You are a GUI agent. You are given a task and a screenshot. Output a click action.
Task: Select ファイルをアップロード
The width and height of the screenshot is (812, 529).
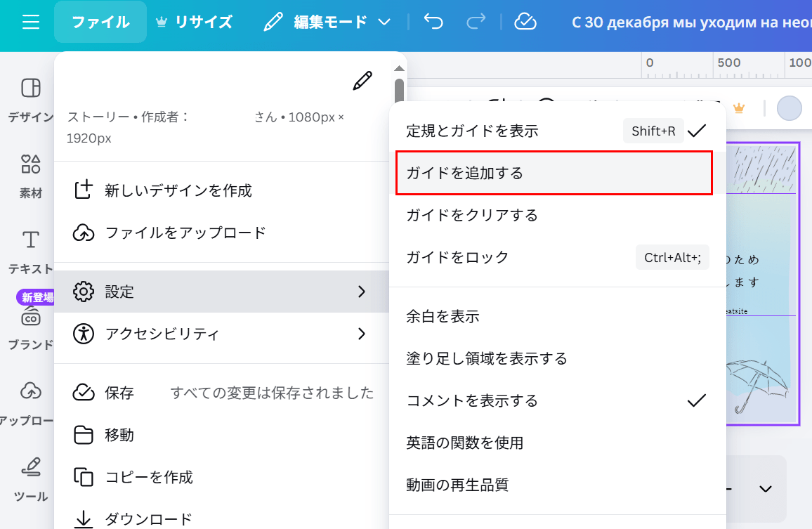(x=222, y=233)
